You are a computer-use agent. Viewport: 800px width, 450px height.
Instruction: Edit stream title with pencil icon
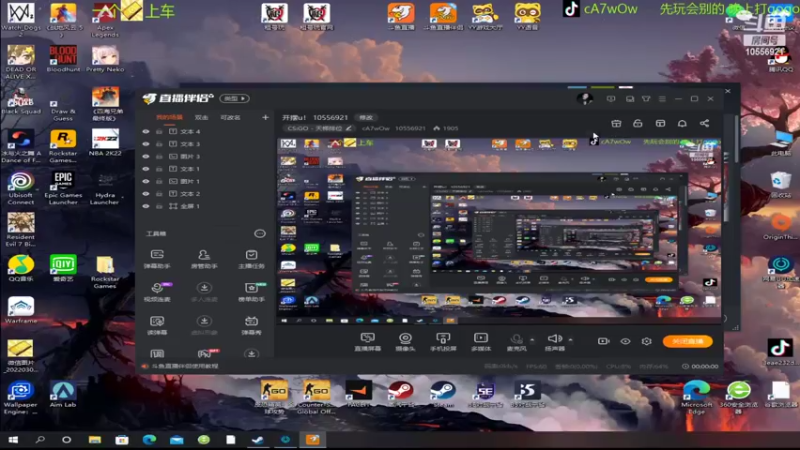click(348, 128)
